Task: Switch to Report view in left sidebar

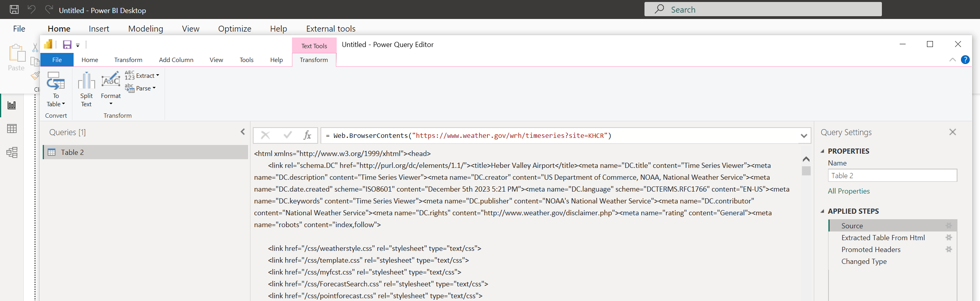Action: coord(12,105)
